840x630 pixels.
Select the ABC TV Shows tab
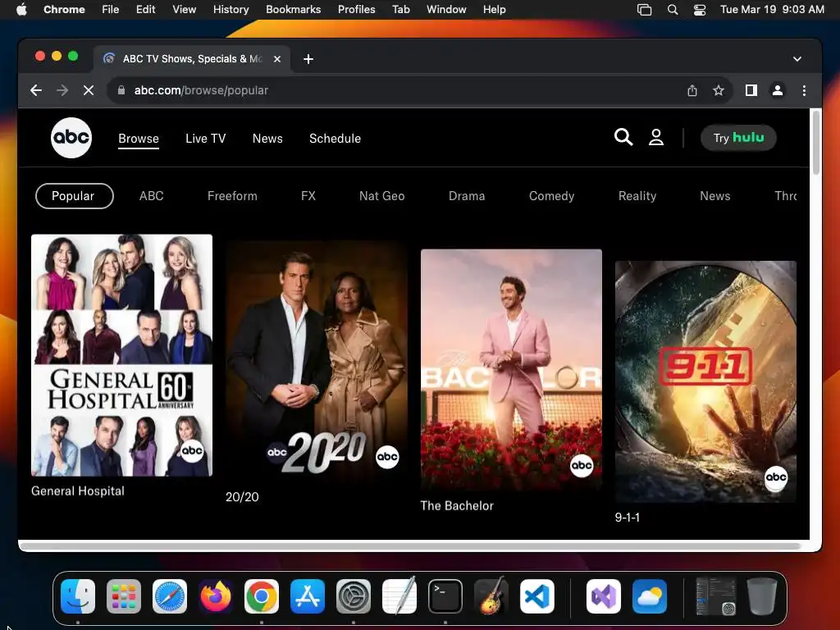click(192, 59)
